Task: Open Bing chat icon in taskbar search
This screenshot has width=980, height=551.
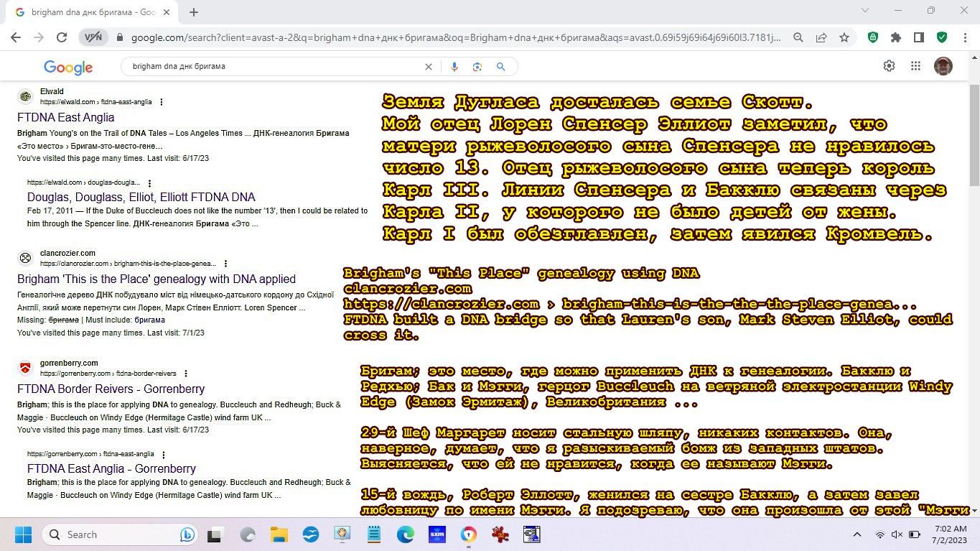Action: (187, 534)
